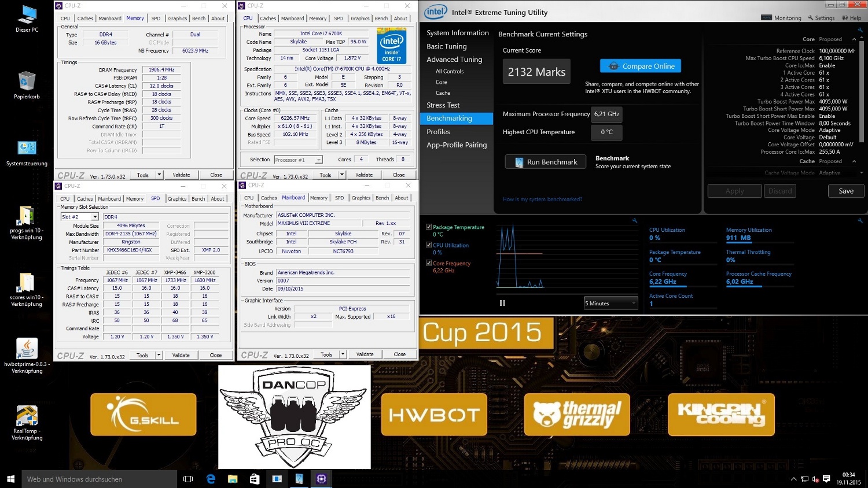Open Tools dropdown arrow in SPD CPU-Z window
This screenshot has width=868, height=488.
(159, 355)
